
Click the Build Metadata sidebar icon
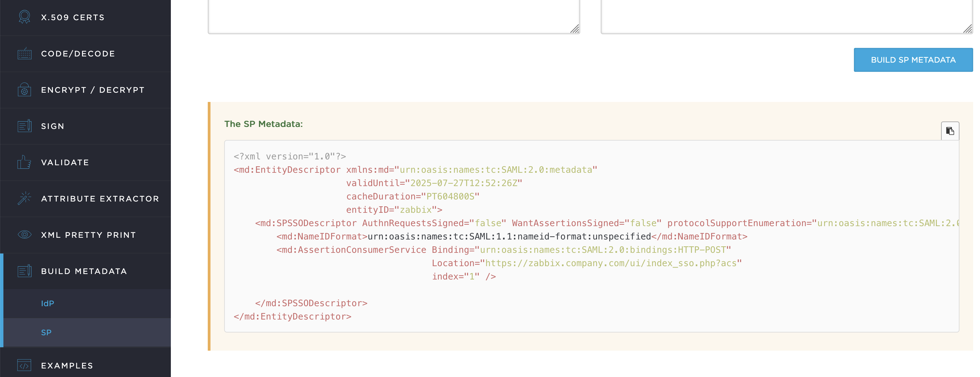coord(24,271)
